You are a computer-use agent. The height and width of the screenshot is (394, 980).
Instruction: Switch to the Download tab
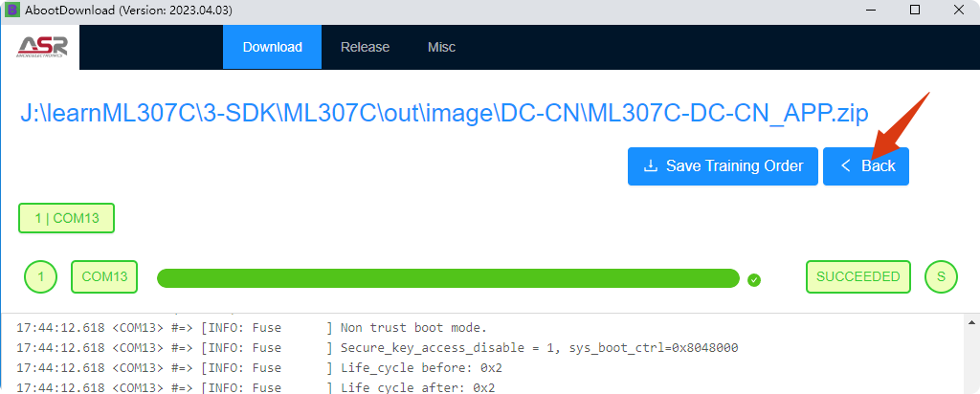273,48
